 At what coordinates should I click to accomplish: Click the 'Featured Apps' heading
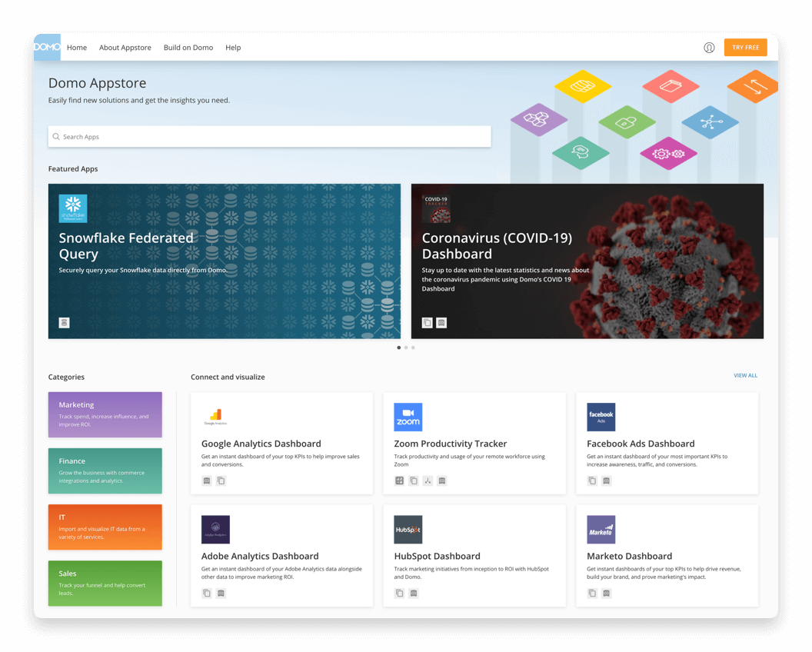click(x=73, y=169)
